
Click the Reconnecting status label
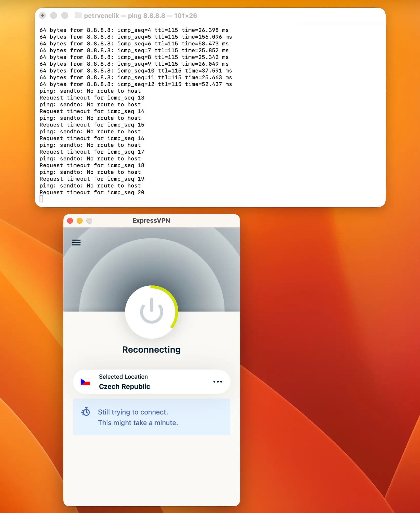pos(151,349)
